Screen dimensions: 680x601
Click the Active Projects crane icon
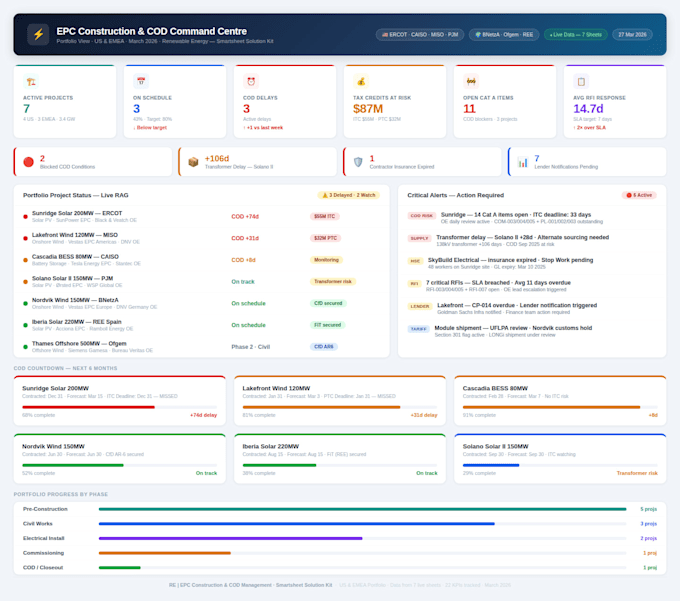[x=31, y=82]
